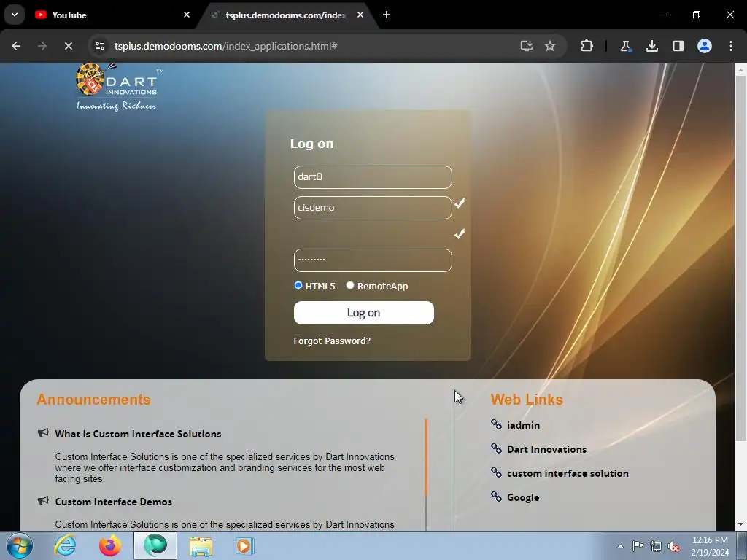This screenshot has height=560, width=747.
Task: Open site information icon in address bar
Action: coord(100,46)
